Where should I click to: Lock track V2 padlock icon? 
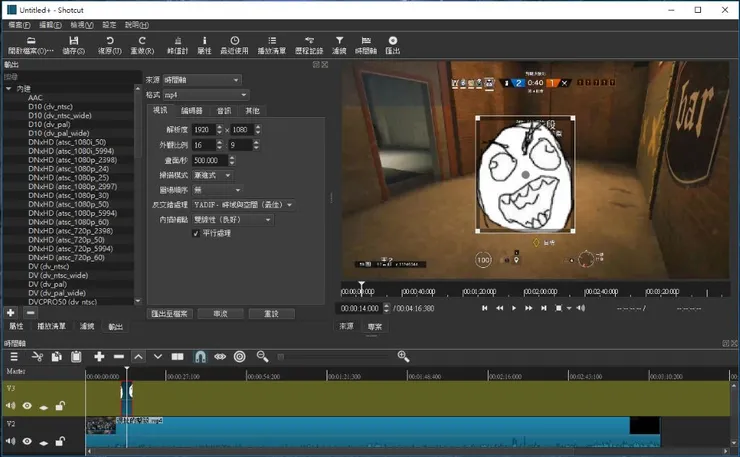(x=60, y=441)
